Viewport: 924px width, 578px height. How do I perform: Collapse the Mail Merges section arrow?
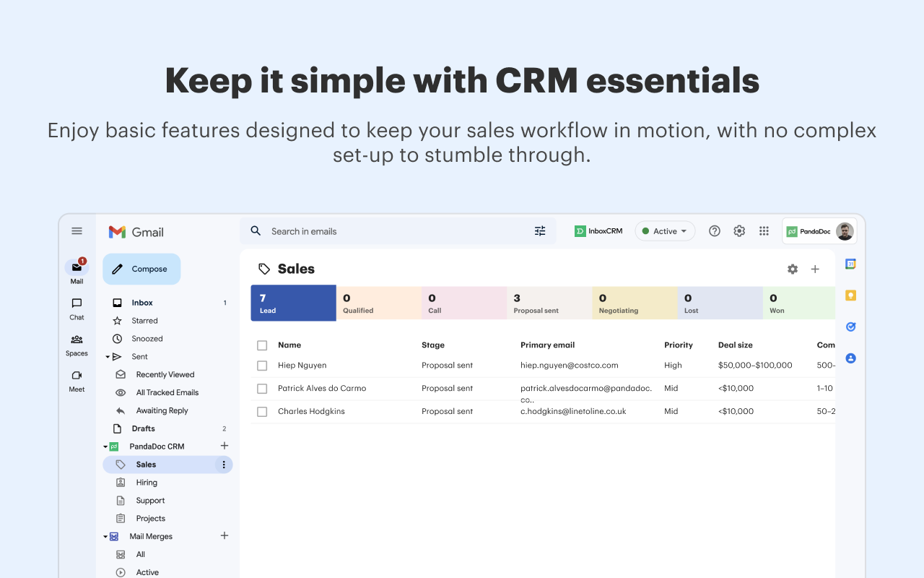(x=105, y=537)
